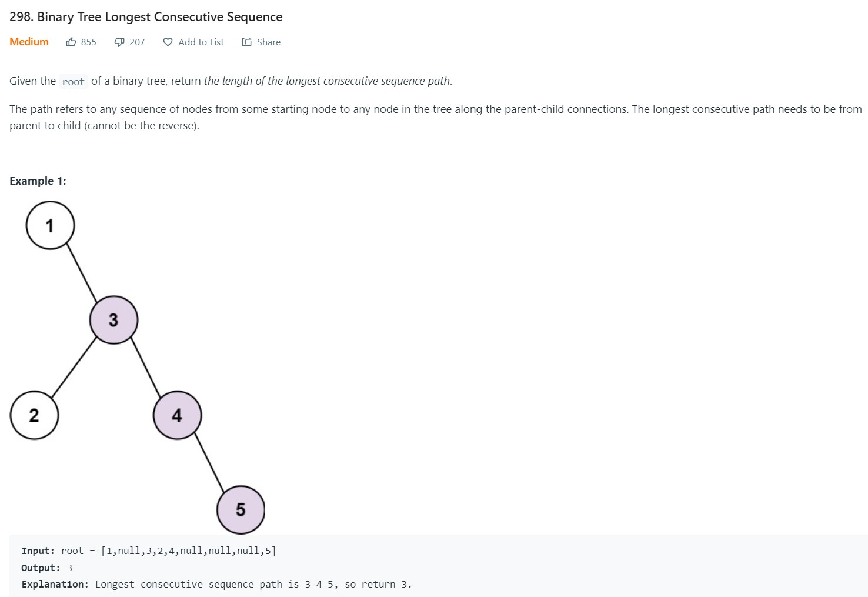This screenshot has width=868, height=597.
Task: Click the Example 1 heading
Action: (x=38, y=181)
